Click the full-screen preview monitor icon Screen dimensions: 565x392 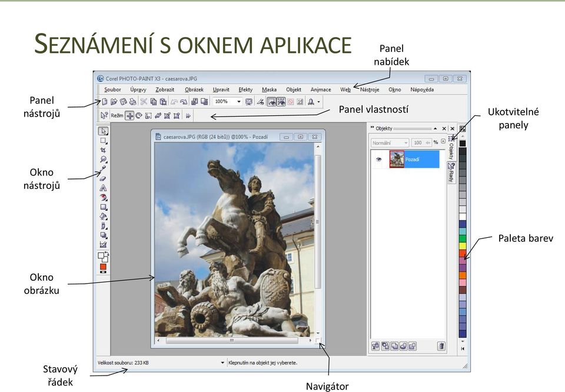click(248, 102)
